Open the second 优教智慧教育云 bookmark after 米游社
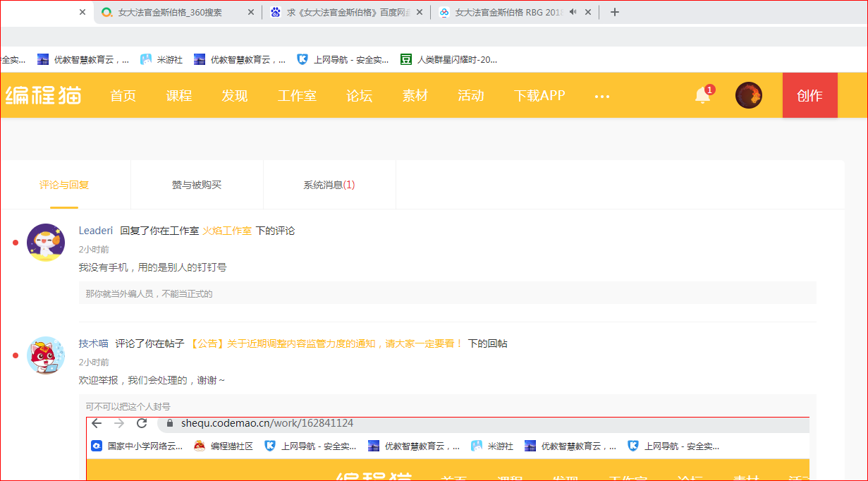The image size is (868, 481). coord(240,60)
